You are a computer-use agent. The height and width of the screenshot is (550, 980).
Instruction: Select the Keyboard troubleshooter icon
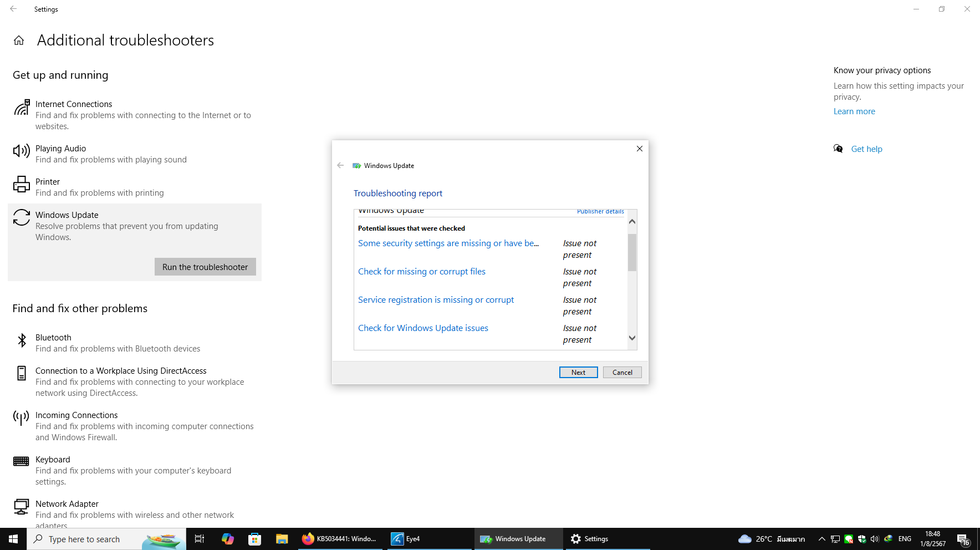22,461
